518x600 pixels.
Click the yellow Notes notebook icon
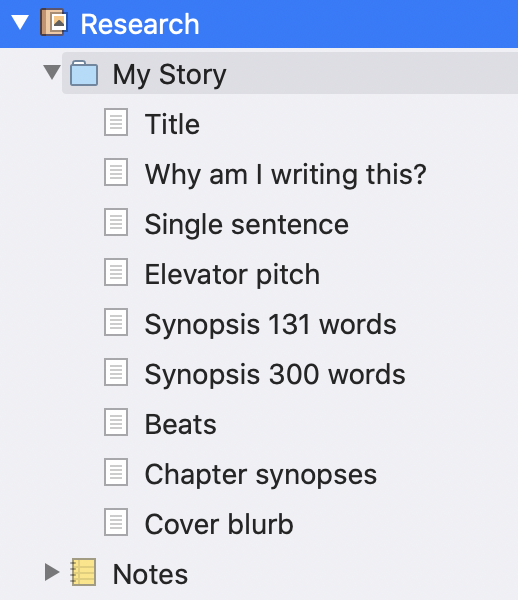tap(83, 572)
